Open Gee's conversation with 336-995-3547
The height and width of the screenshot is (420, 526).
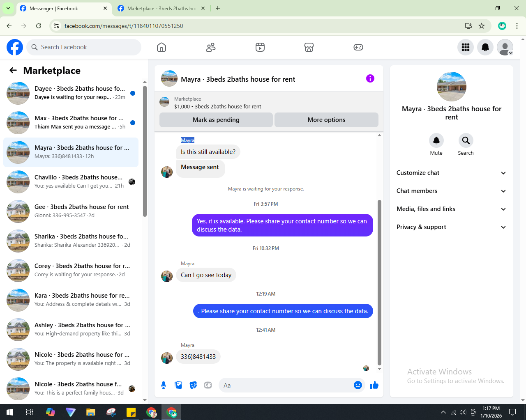tap(71, 211)
